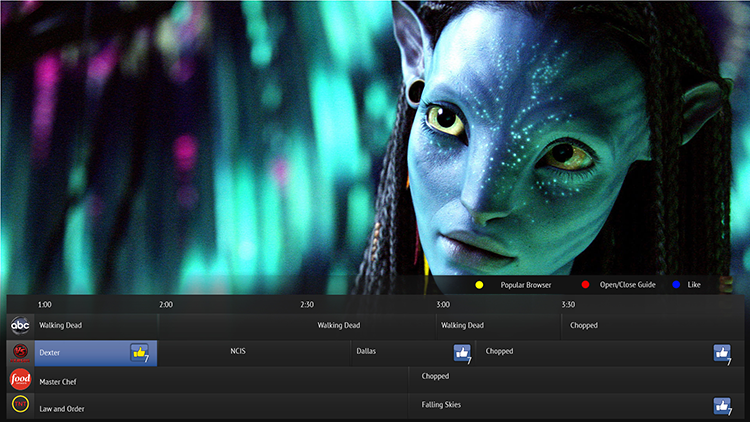750x422 pixels.
Task: Select the ABC channel logo
Action: point(20,326)
